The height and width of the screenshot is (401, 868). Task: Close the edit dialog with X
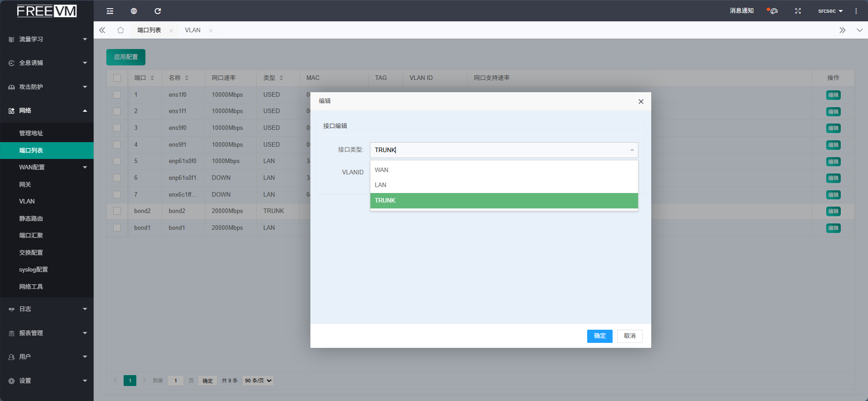point(641,101)
